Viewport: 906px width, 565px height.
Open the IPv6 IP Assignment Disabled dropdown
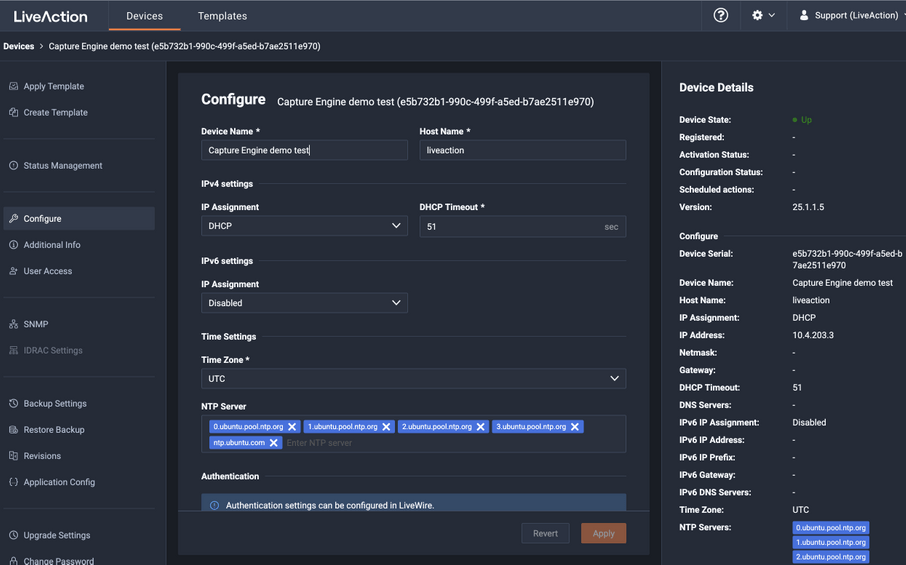pos(304,303)
